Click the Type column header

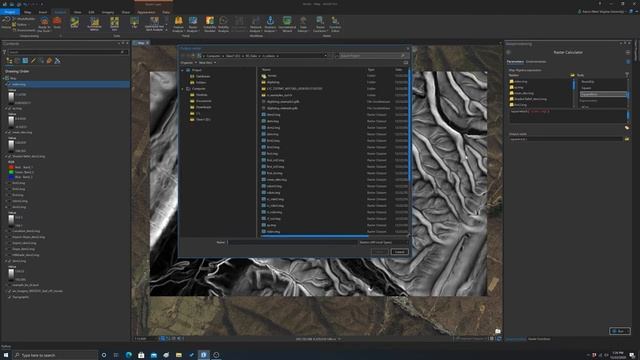371,70
